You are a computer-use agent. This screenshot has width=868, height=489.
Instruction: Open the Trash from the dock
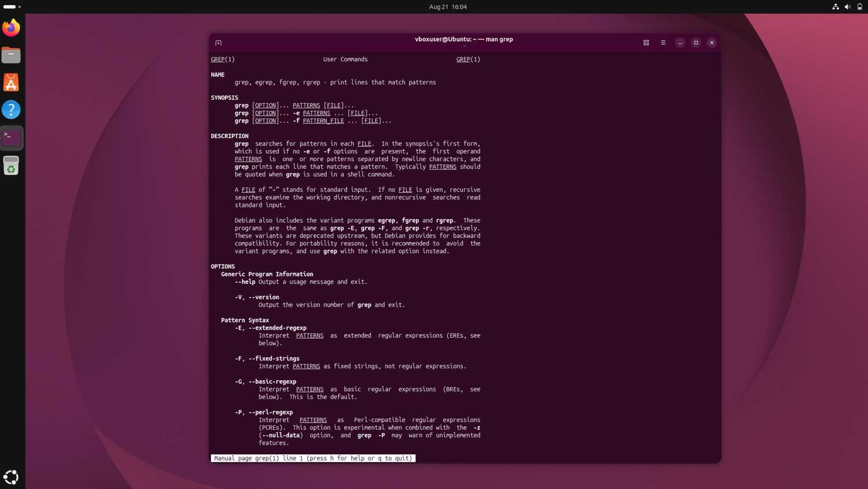pyautogui.click(x=11, y=166)
